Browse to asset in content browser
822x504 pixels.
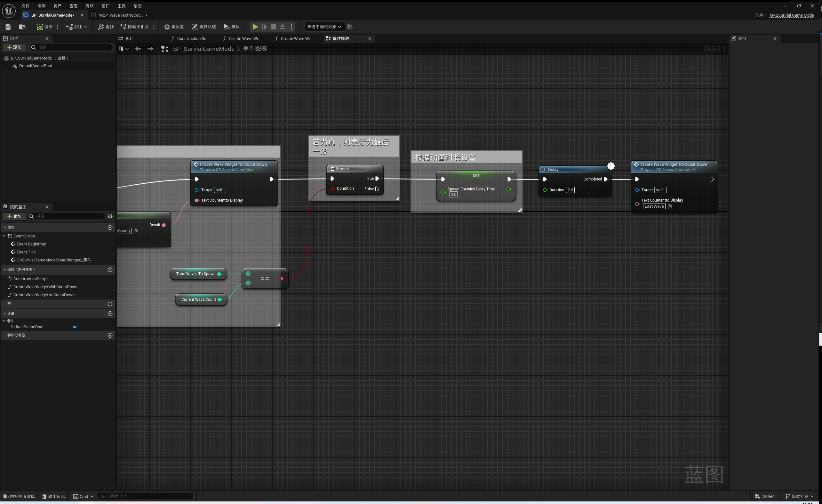point(22,27)
